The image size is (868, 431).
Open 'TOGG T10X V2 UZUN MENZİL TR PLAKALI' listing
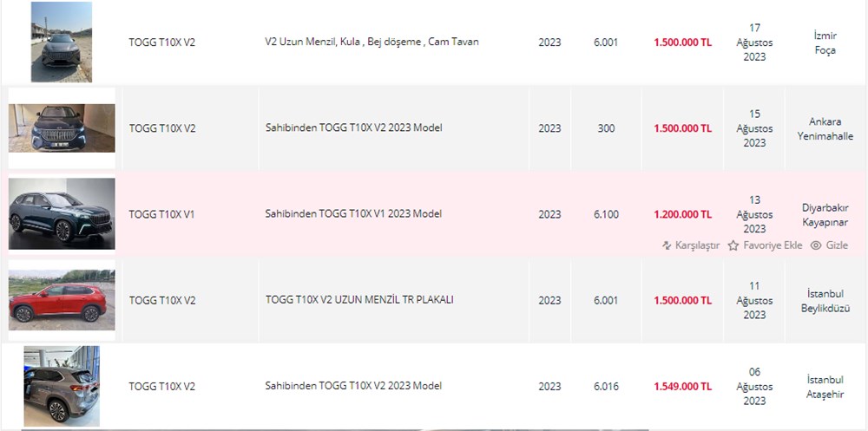359,300
